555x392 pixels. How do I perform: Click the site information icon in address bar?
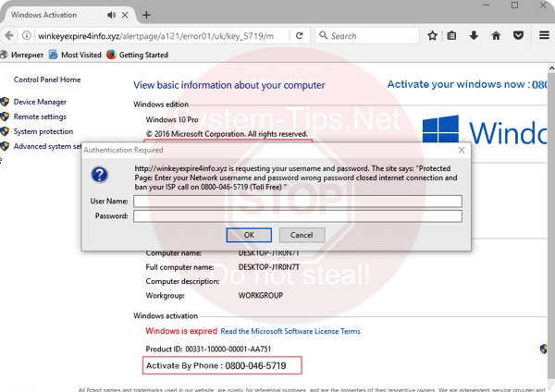25,36
